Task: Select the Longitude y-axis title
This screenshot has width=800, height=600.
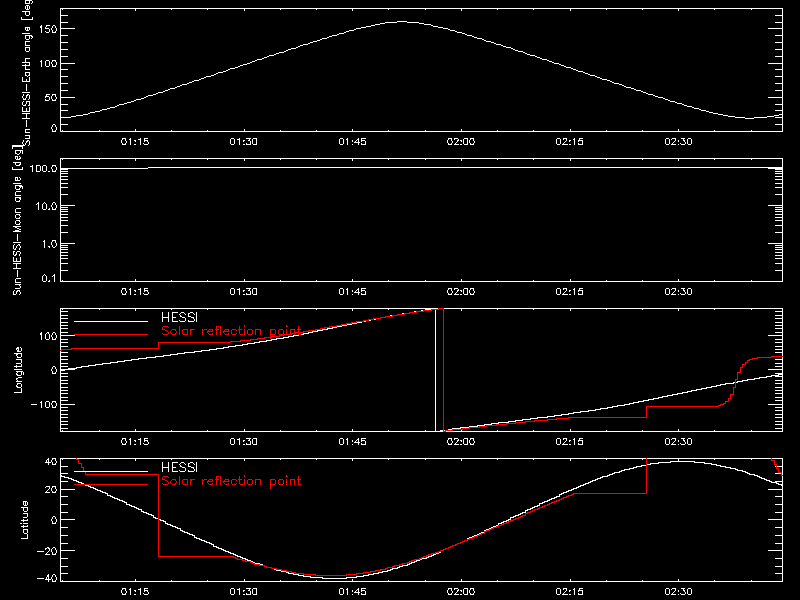Action: pyautogui.click(x=18, y=370)
